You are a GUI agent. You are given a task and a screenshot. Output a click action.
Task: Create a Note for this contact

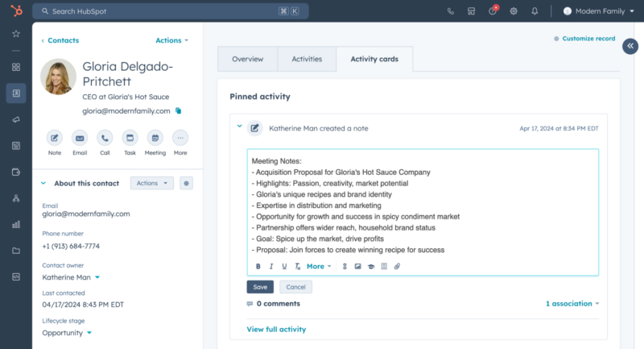(x=54, y=138)
